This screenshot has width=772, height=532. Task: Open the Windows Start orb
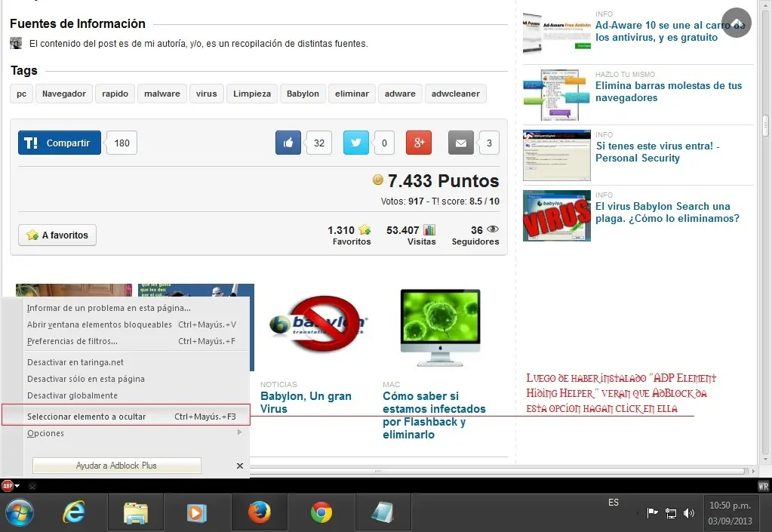point(19,513)
